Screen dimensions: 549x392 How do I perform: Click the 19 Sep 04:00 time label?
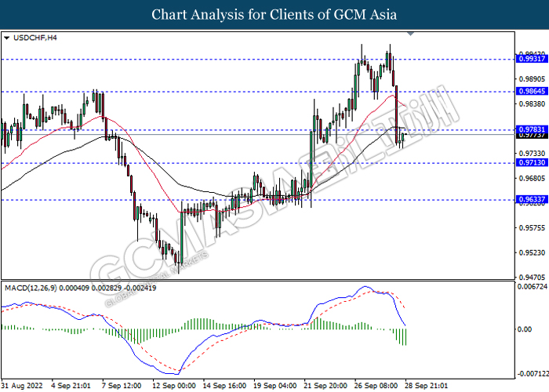coord(275,386)
